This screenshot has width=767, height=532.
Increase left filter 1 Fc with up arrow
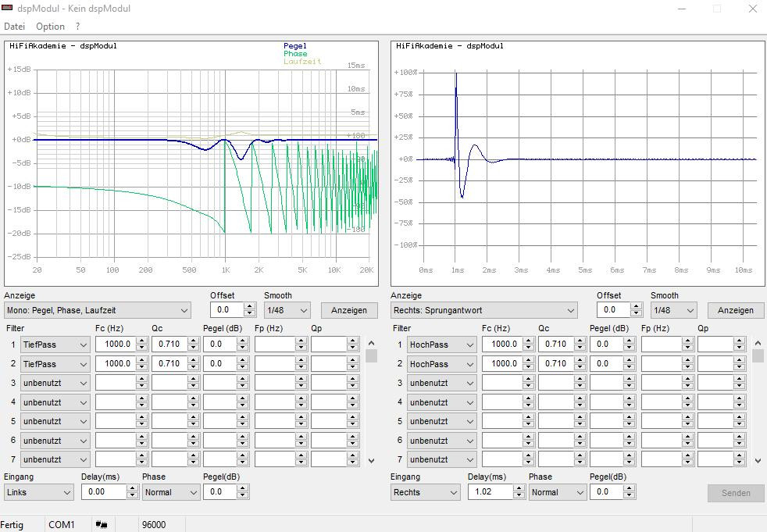[141, 341]
